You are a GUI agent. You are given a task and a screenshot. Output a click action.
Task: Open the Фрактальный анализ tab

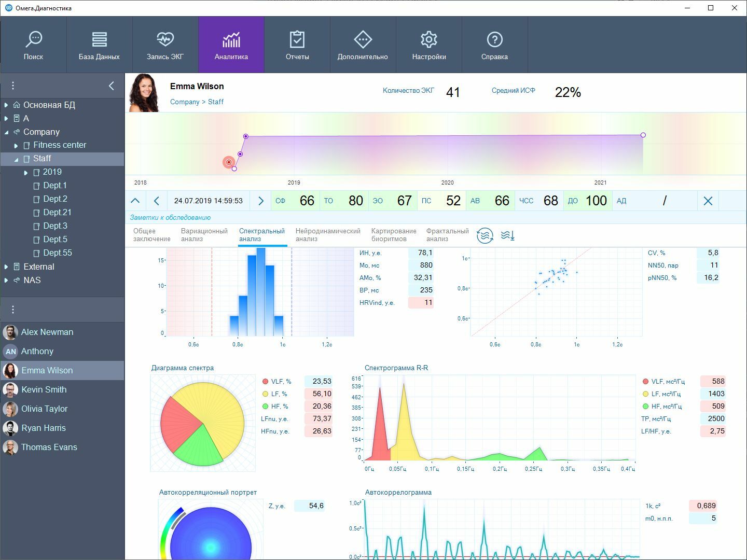point(447,235)
